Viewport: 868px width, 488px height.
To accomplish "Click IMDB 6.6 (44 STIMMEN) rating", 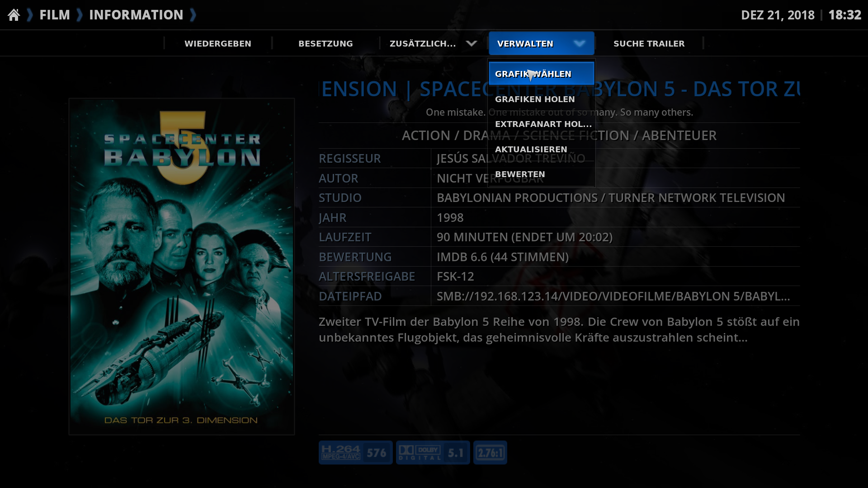I will click(x=503, y=257).
